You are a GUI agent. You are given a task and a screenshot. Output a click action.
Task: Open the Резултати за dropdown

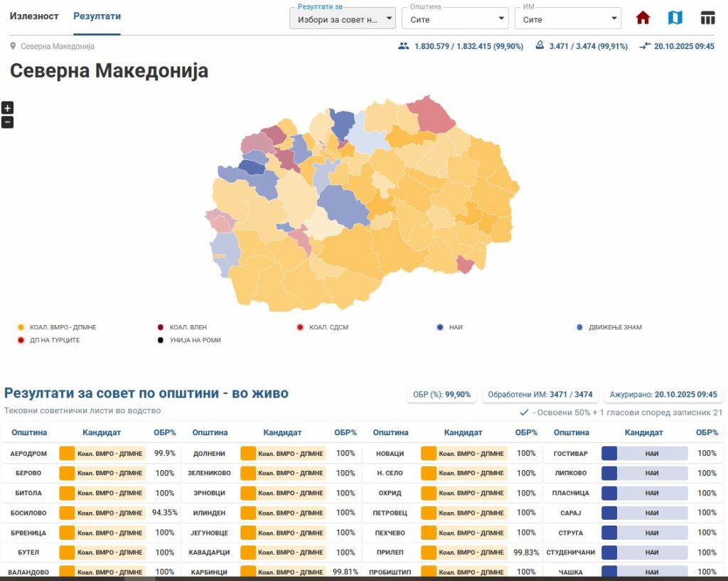click(342, 19)
